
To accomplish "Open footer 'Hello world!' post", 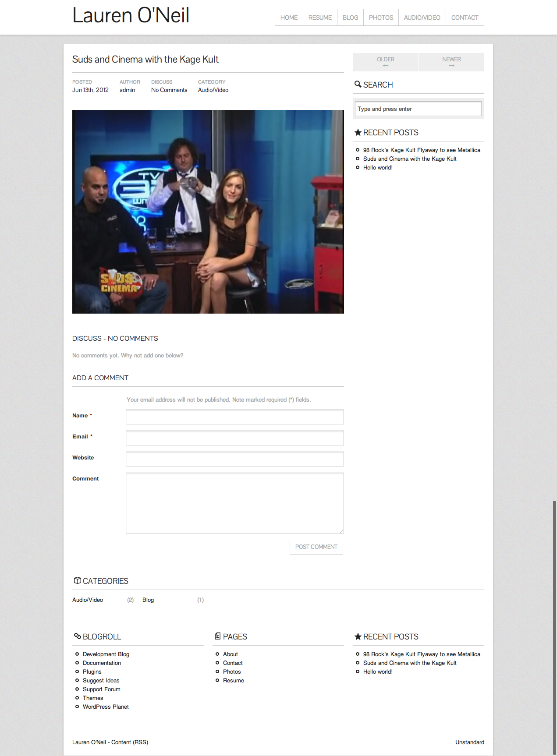I will 378,671.
